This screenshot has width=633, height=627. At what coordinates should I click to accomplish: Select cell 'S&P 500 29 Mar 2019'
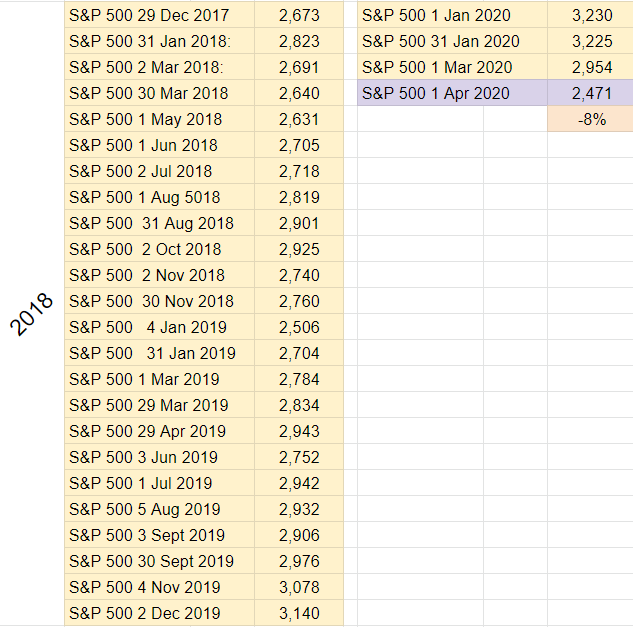click(159, 405)
